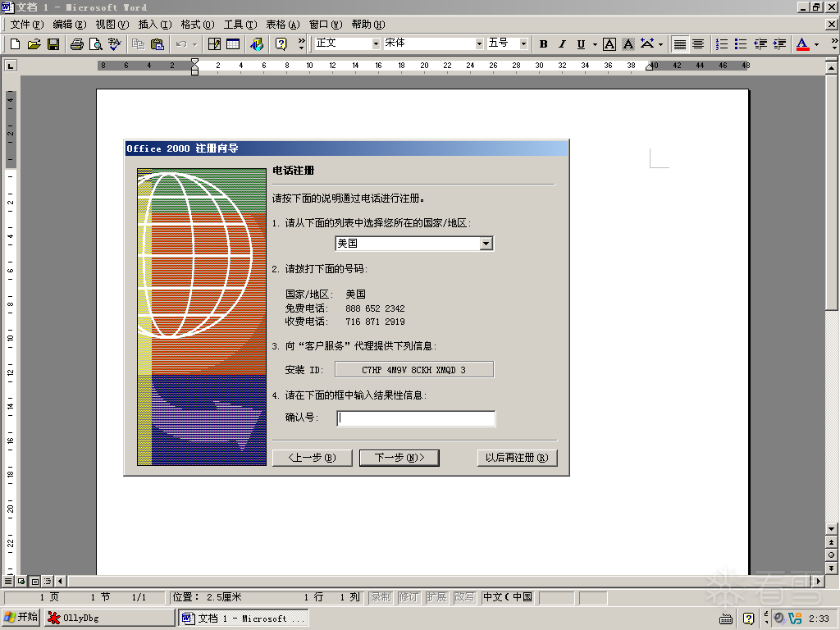Click 以后再注册(R) register later button
This screenshot has height=630, width=840.
click(x=517, y=458)
